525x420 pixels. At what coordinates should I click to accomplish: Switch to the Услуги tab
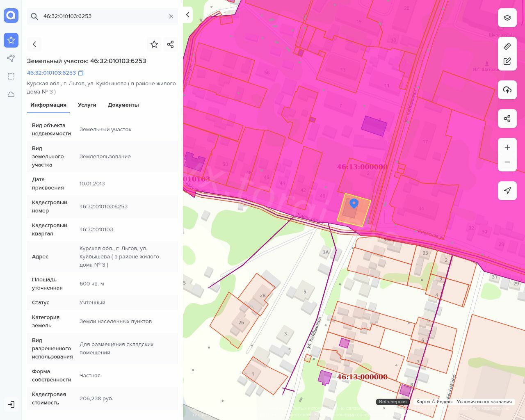pos(87,105)
